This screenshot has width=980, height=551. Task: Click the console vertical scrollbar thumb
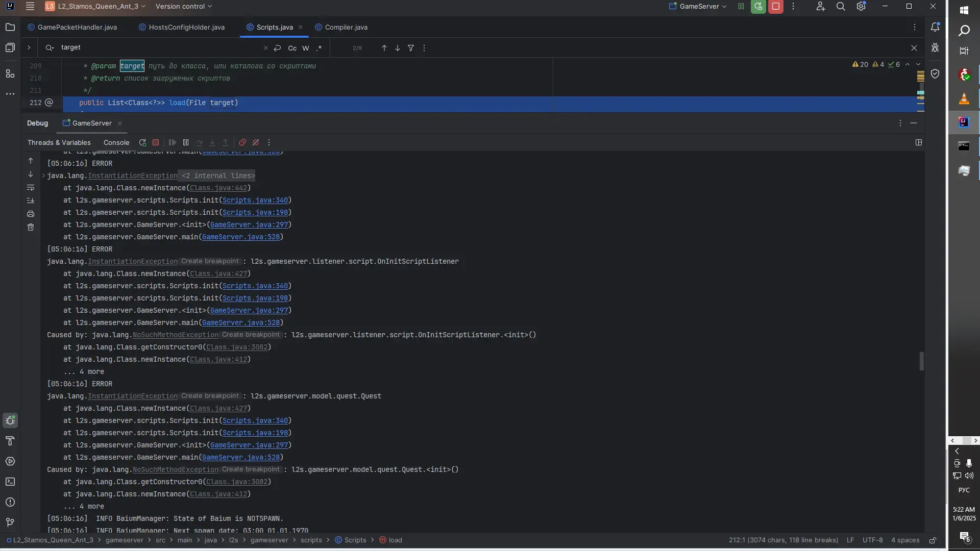(x=921, y=361)
